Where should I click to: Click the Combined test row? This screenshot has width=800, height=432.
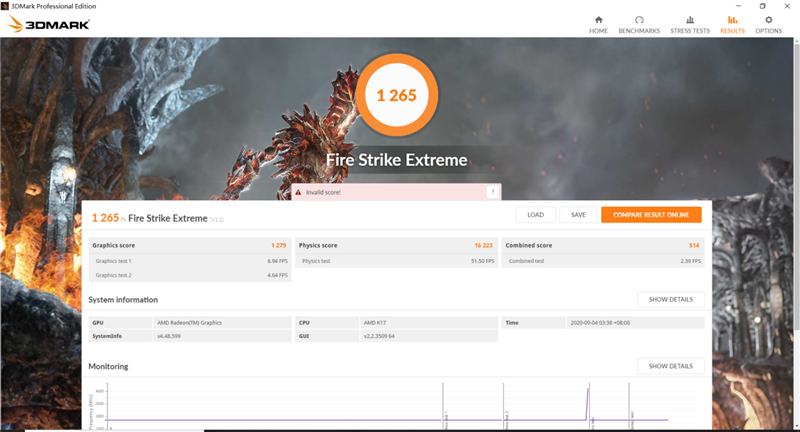603,261
